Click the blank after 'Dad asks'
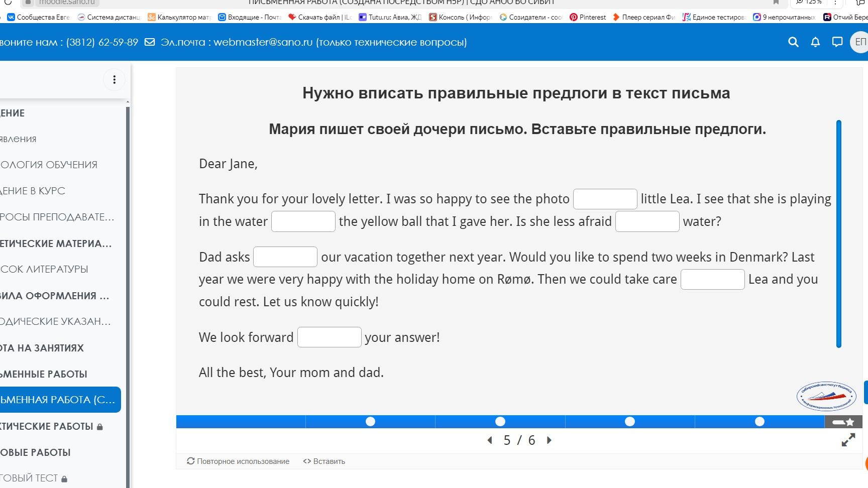 click(285, 257)
